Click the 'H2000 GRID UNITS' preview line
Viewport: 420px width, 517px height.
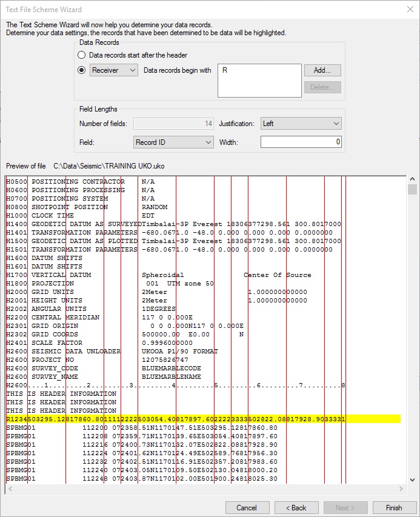(156, 292)
